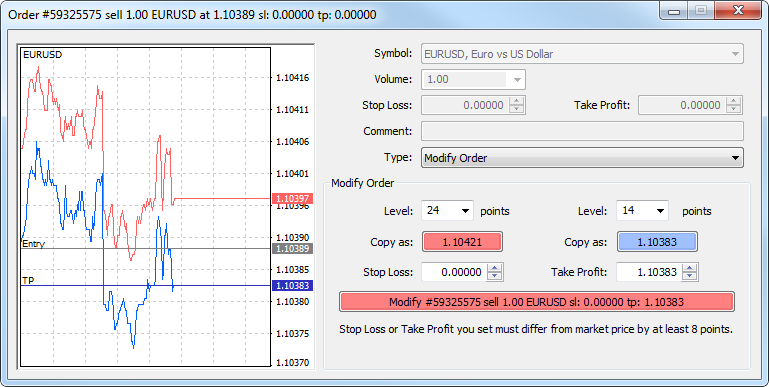Click the EURUSD label on the tick chart
This screenshot has width=769, height=387.
click(43, 55)
